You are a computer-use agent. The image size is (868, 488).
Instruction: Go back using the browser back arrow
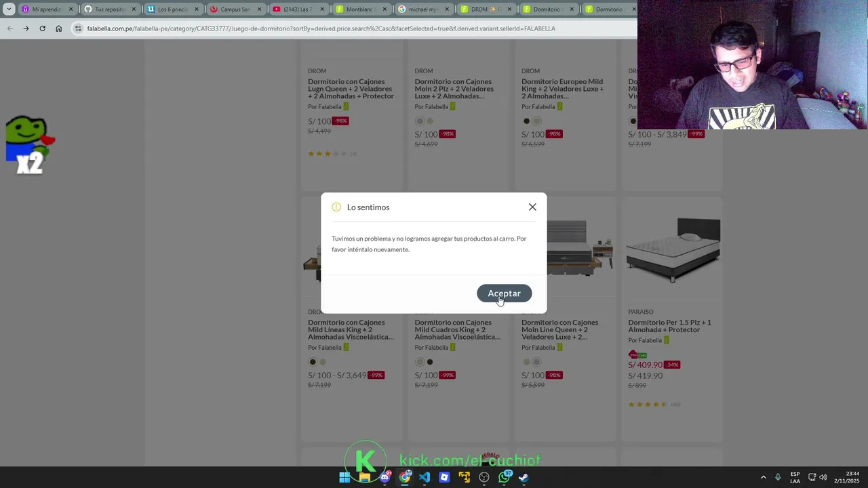point(9,28)
